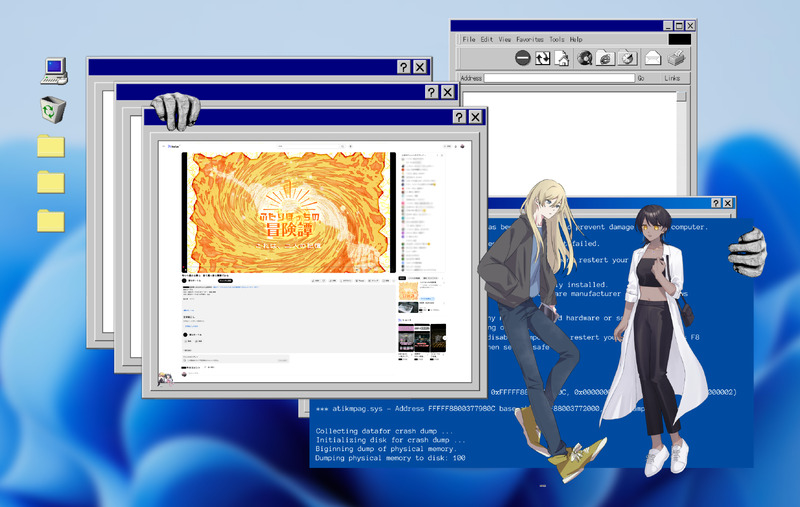800x507 pixels.
Task: Close the blue error screen window
Action: coord(728,203)
